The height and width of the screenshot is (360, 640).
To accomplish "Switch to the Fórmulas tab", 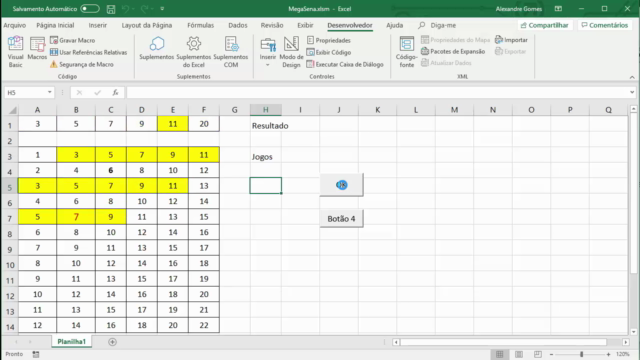I will pos(200,25).
